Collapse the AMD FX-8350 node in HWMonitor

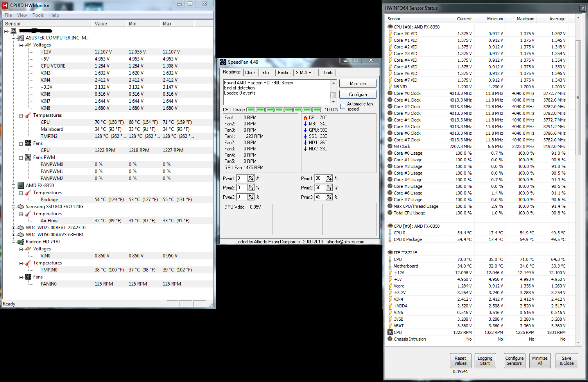click(13, 186)
